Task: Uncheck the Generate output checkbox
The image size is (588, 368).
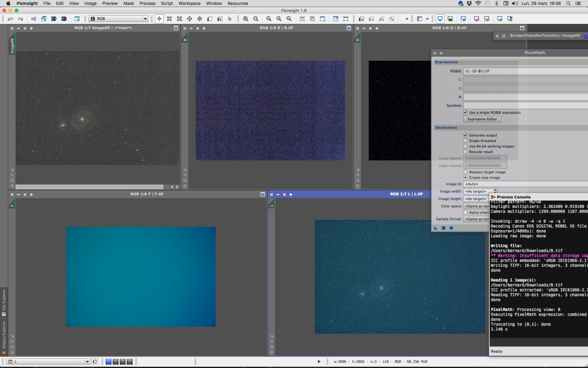Action: point(465,135)
